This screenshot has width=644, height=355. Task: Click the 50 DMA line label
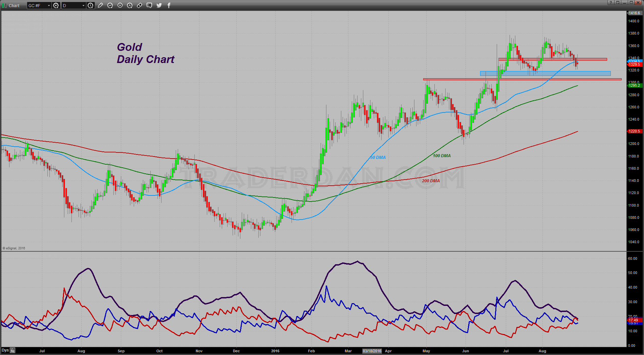point(378,158)
